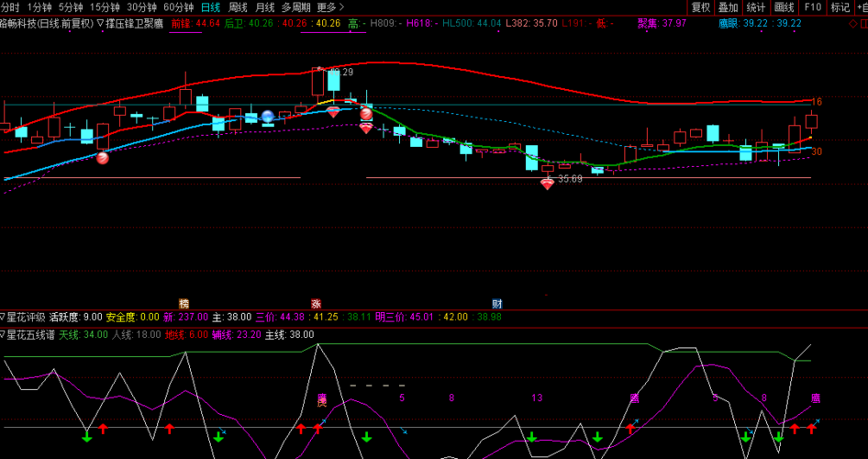868x459 pixels.
Task: Open the 多周期 multi-period view
Action: pyautogui.click(x=295, y=7)
